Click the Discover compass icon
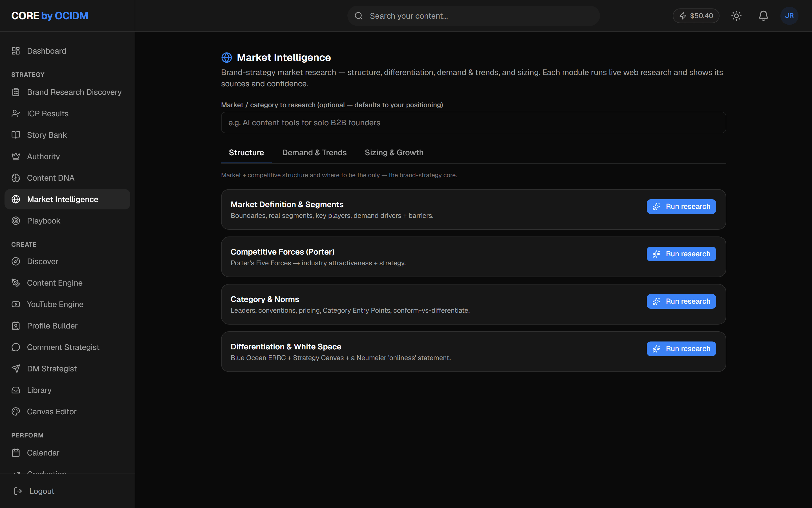The height and width of the screenshot is (508, 812). click(16, 261)
